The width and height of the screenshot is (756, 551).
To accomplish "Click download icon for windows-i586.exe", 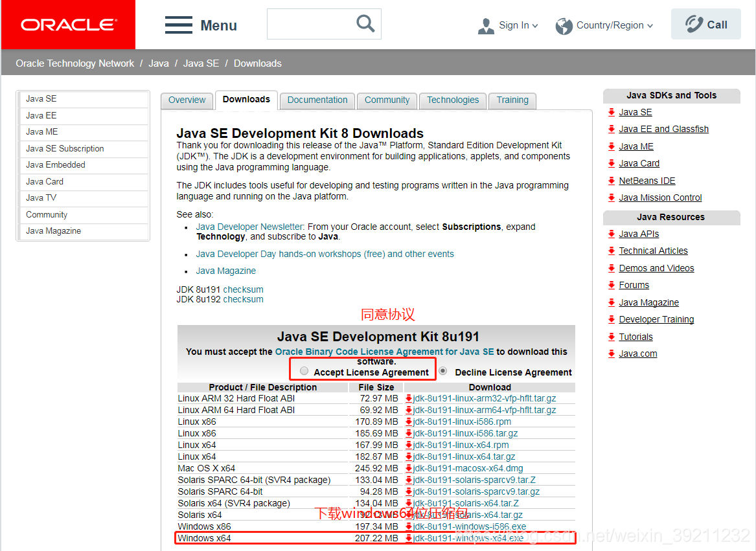I will (x=409, y=526).
